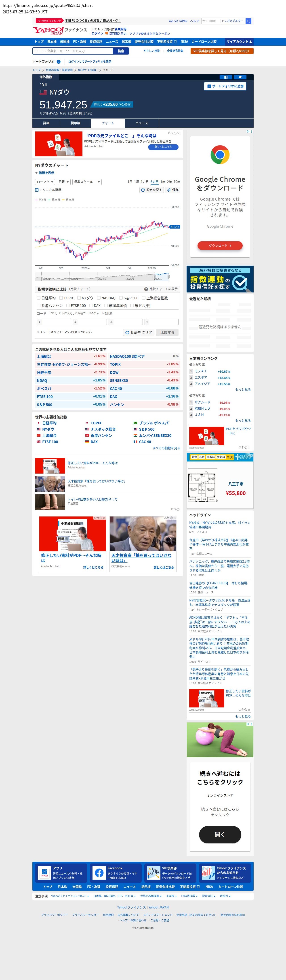The image size is (286, 980).
Task: Check the TOPIX comparison checkbox
Action: 61,298
